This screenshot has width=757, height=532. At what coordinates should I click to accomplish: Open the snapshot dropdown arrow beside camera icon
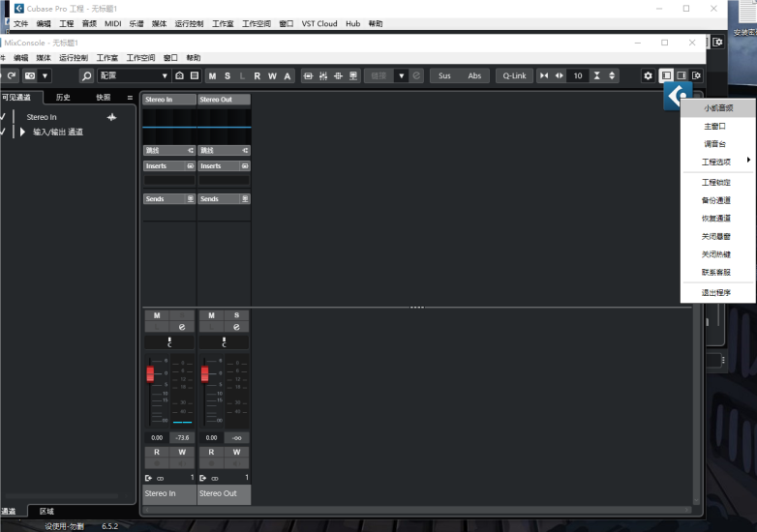[45, 75]
